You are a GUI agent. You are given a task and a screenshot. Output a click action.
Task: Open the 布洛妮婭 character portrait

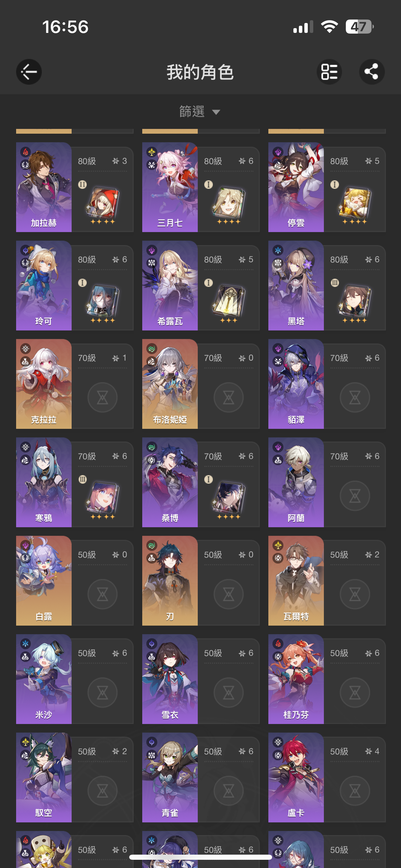coord(170,384)
